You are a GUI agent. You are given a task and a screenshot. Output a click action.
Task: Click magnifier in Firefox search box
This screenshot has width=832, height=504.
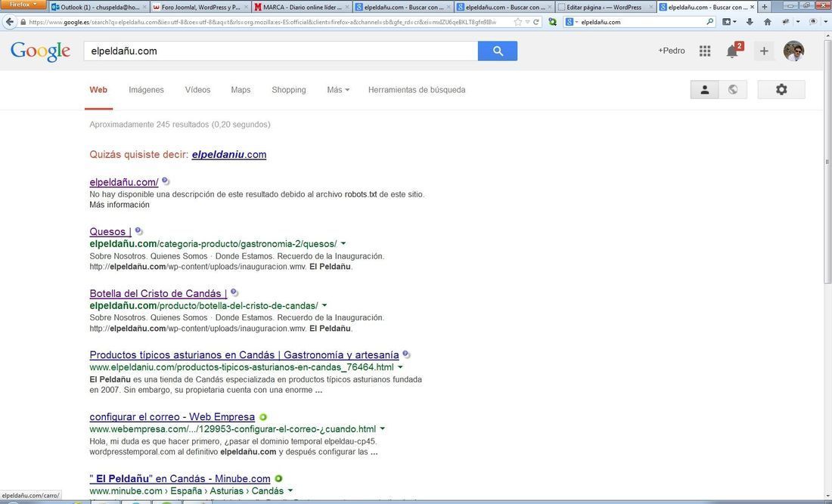click(710, 22)
